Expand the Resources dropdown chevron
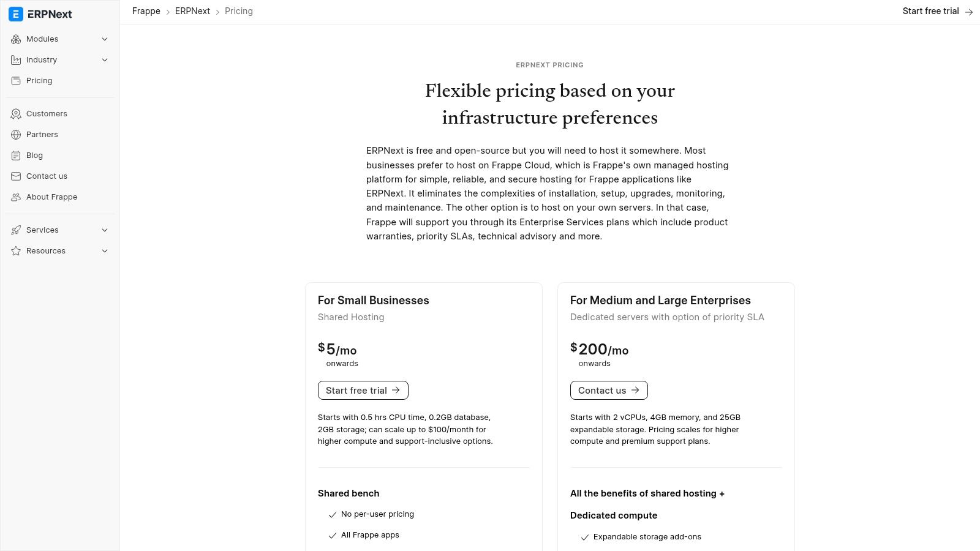This screenshot has height=551, width=980. (x=105, y=251)
